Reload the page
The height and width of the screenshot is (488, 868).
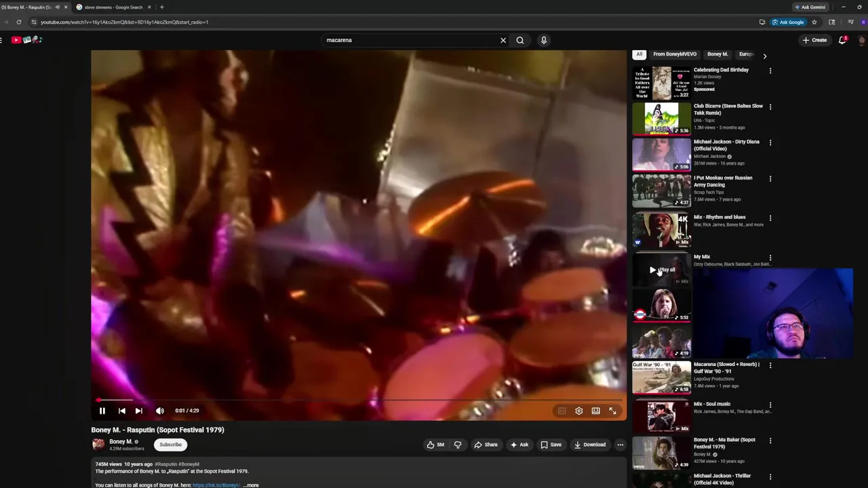click(18, 22)
